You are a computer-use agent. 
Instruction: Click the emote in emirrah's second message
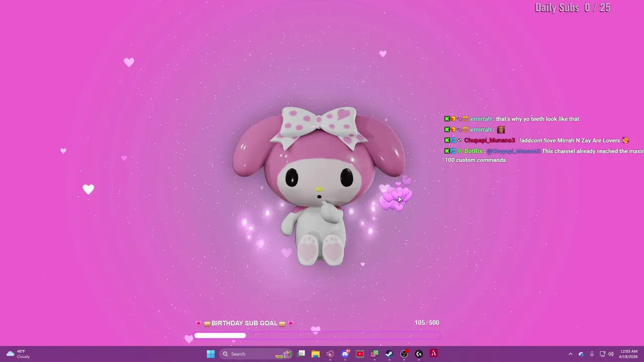(501, 130)
